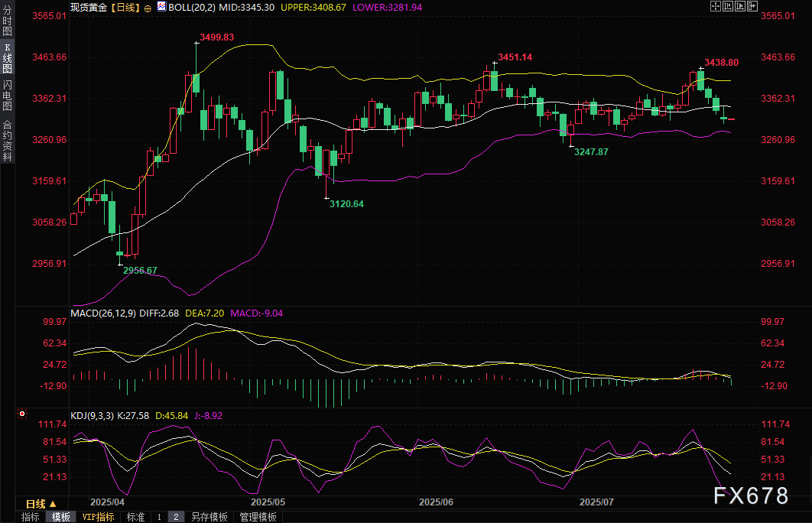Screen dimensions: 812x523
Task: Click the third chart-layout icon at top right
Action: [x=739, y=7]
